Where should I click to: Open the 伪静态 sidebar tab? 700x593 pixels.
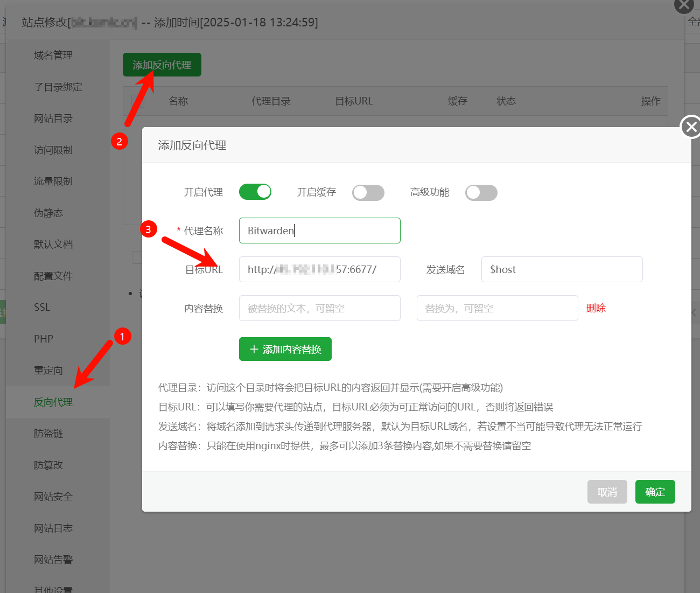[48, 213]
